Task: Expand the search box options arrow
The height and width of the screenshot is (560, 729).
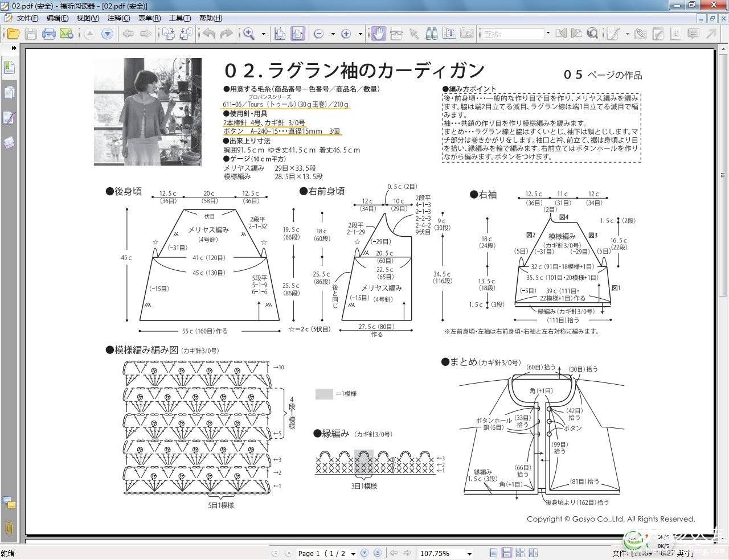Action: [548, 34]
